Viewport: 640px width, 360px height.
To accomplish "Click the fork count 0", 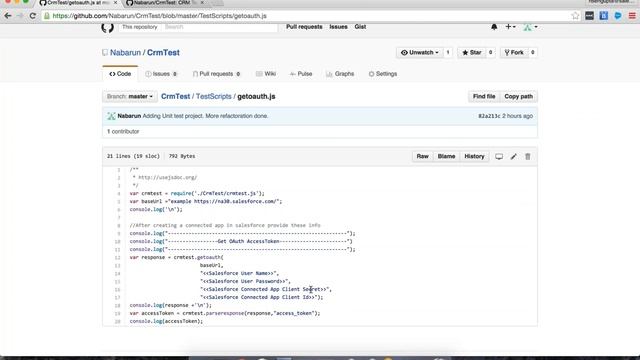I will pyautogui.click(x=532, y=53).
